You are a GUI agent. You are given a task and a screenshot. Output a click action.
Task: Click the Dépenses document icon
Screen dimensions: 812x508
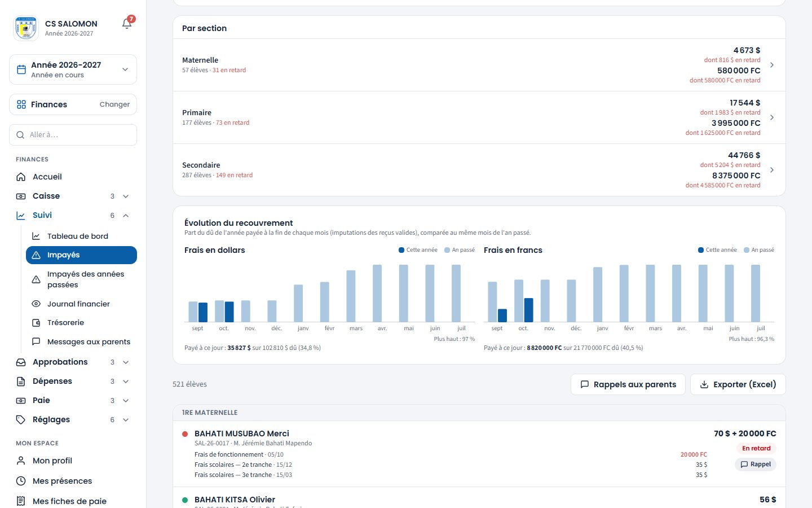pos(21,381)
